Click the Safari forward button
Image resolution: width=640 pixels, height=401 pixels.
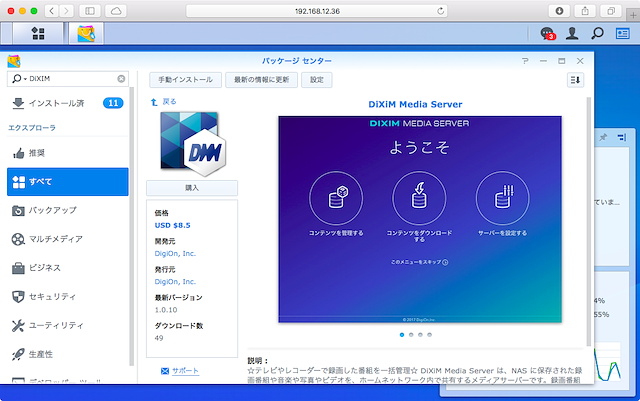point(66,11)
